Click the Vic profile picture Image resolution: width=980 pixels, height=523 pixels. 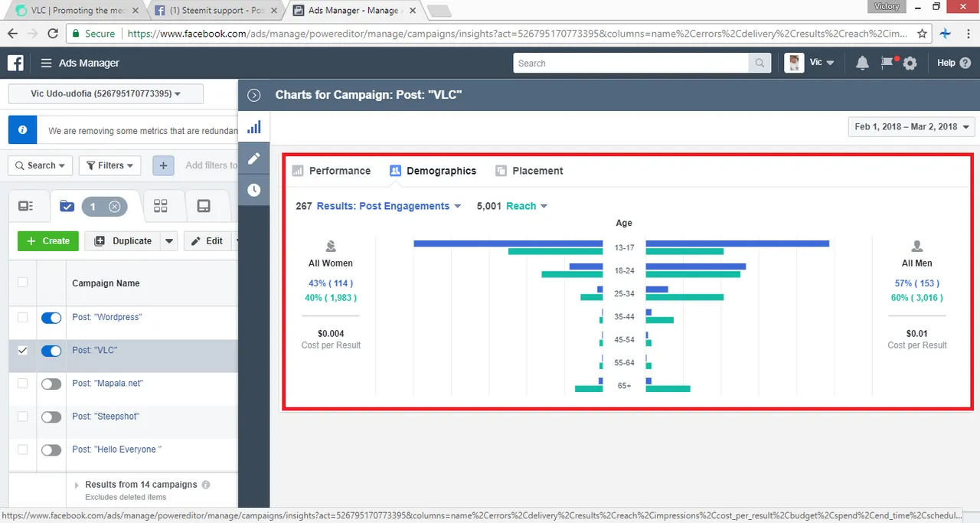click(x=794, y=63)
